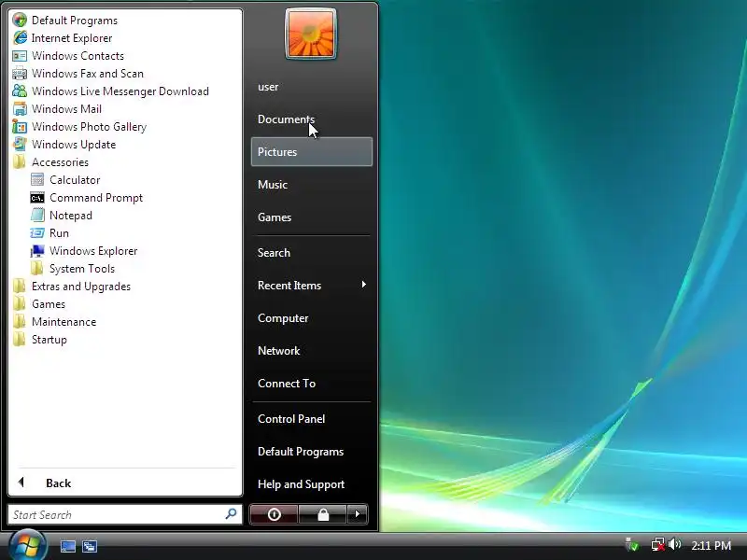
Task: Open Windows Contacts icon
Action: (20, 56)
